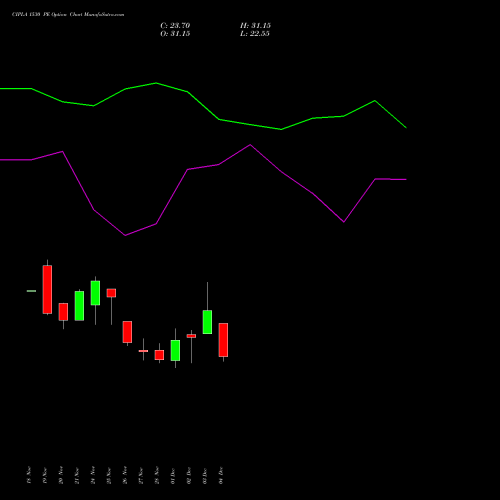Image resolution: width=500 pixels, height=500 pixels.
Task: Click the 01 Dec date axis label
Action: [173, 475]
